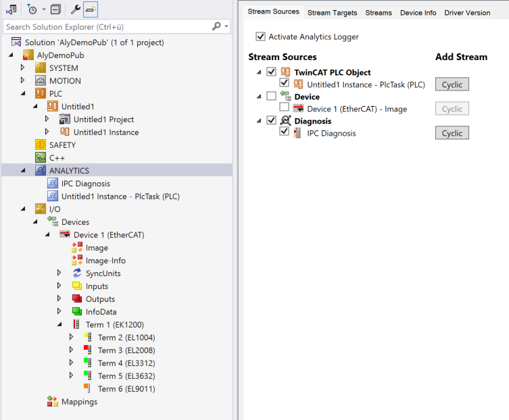The image size is (509, 420).
Task: Open the Streams tab
Action: click(379, 13)
